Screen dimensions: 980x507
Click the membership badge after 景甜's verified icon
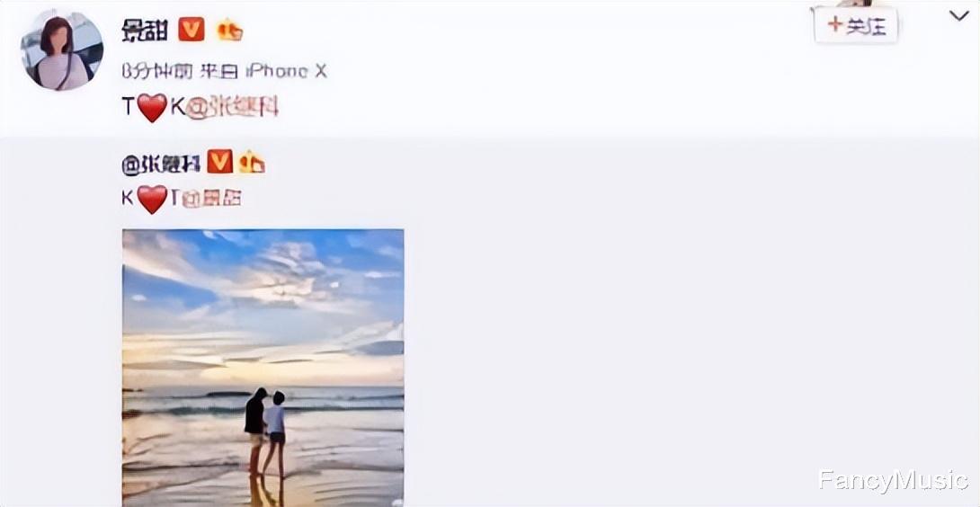(229, 30)
